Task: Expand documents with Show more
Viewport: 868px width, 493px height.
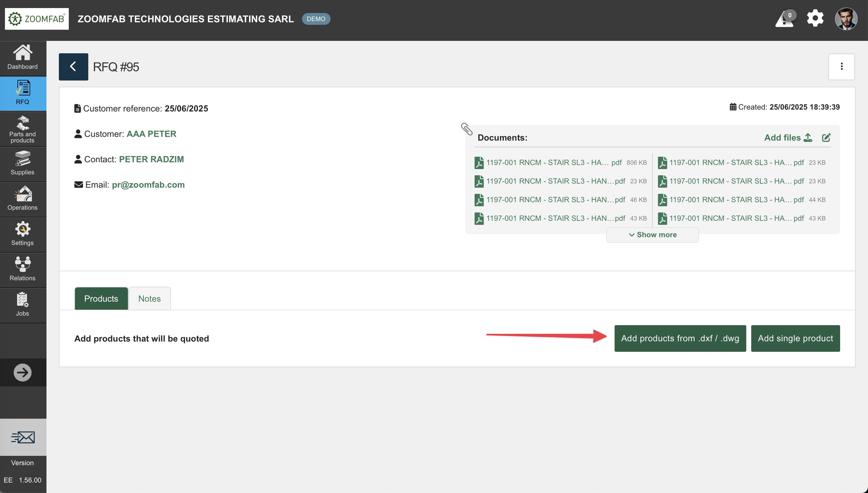Action: click(x=652, y=235)
